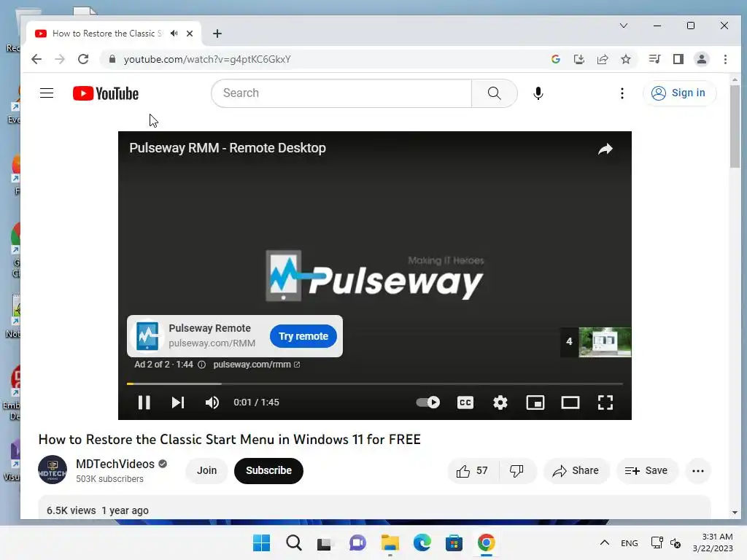The image size is (747, 560).
Task: Launch Microsoft Edge from taskbar
Action: [x=422, y=542]
